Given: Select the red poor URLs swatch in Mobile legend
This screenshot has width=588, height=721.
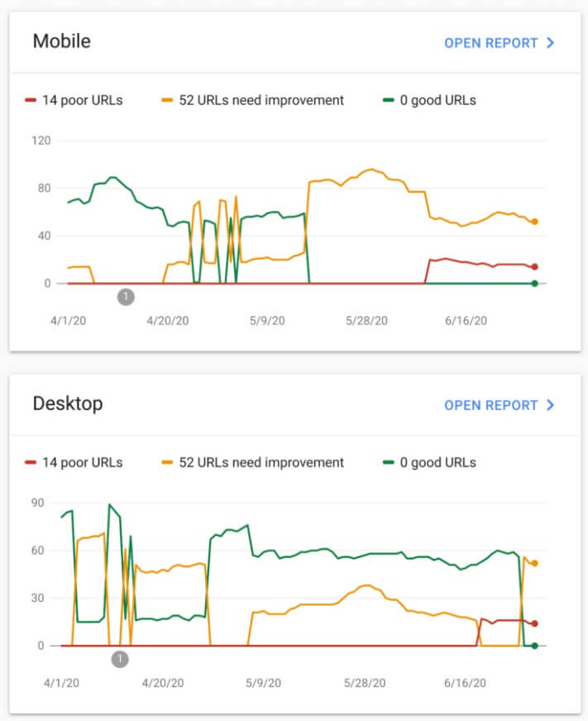Looking at the screenshot, I should click(31, 100).
